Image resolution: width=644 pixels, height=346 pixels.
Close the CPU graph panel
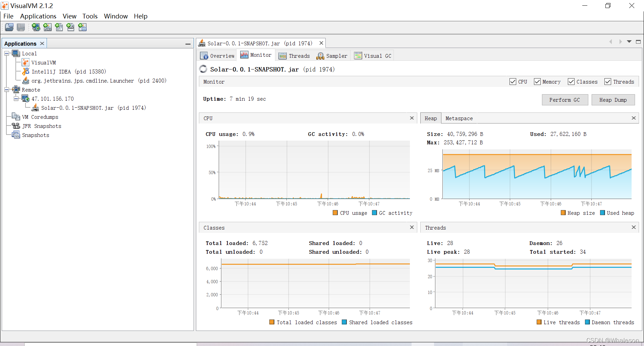point(412,118)
